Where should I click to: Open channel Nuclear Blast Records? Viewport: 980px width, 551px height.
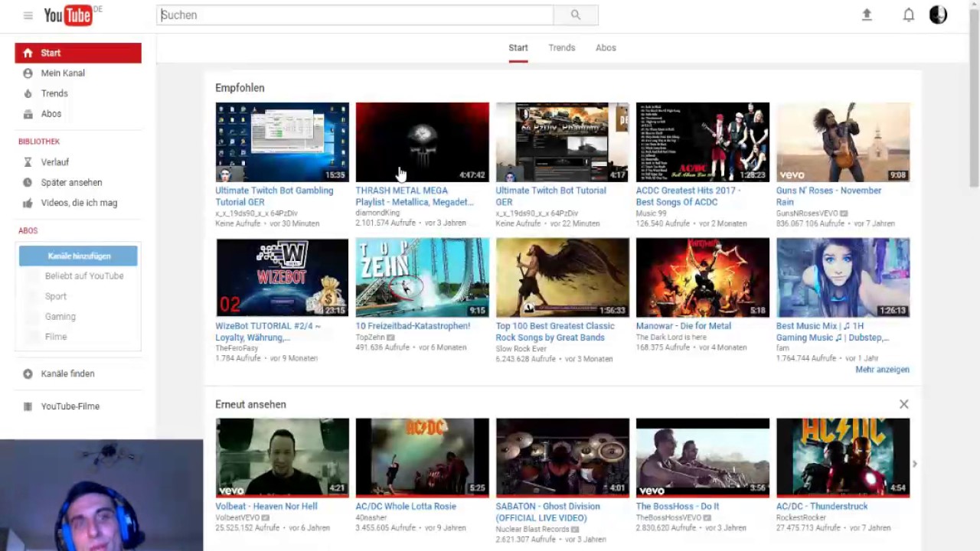[x=531, y=530]
